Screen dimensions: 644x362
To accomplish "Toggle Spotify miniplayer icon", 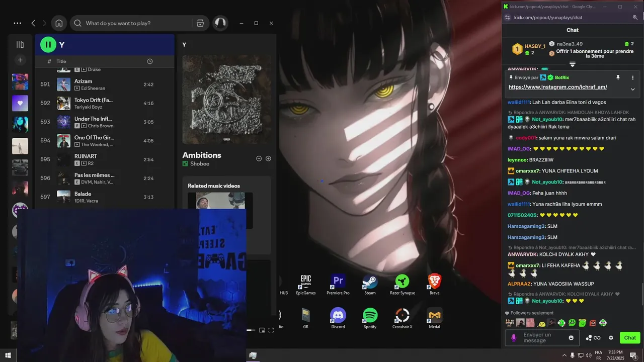I will (262, 330).
